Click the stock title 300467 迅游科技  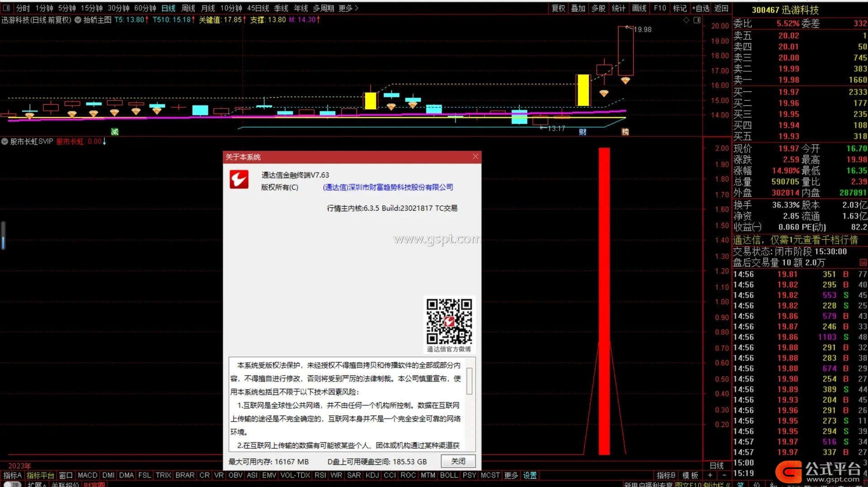click(785, 10)
